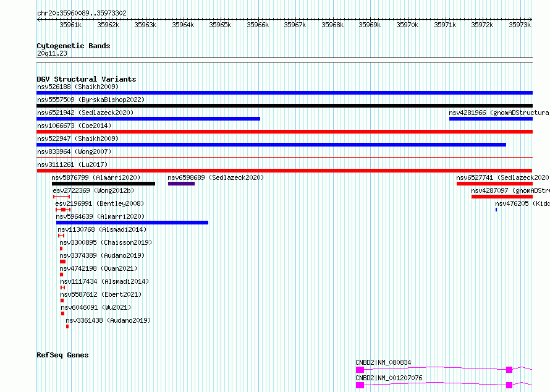Viewport: 550px width, 392px height.
Task: Open esv2722369 (Wong2012b) label
Action: pyautogui.click(x=94, y=190)
